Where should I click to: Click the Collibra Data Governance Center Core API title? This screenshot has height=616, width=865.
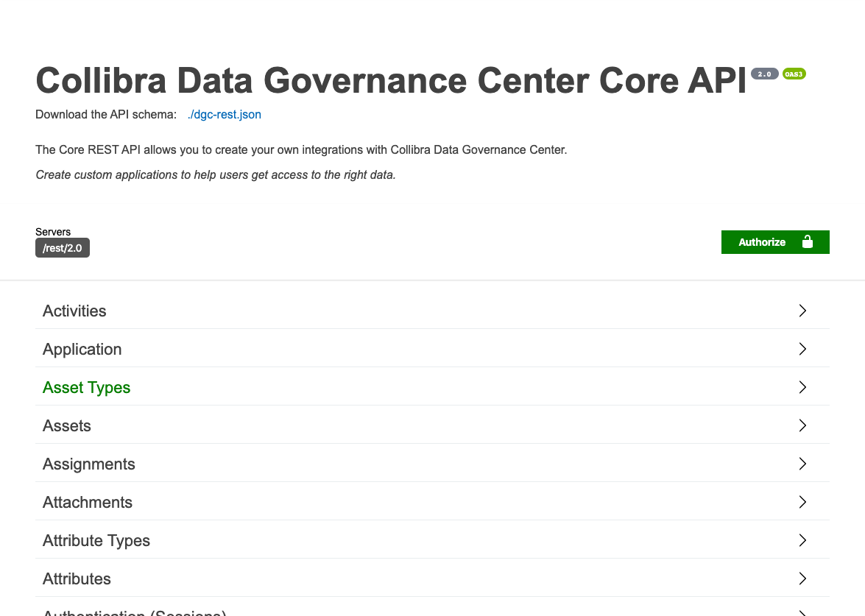click(391, 80)
